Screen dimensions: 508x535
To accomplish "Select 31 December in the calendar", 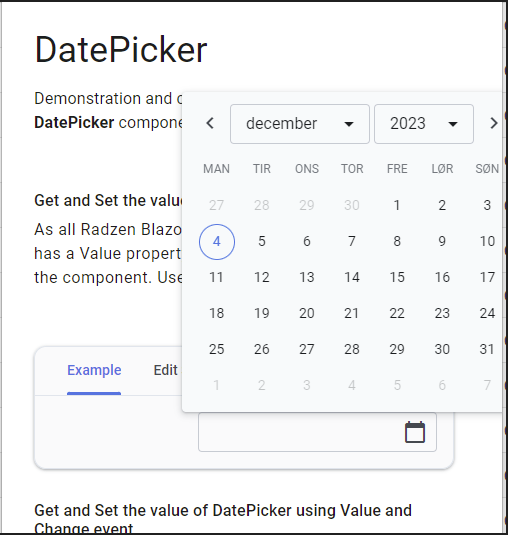I will click(x=487, y=349).
